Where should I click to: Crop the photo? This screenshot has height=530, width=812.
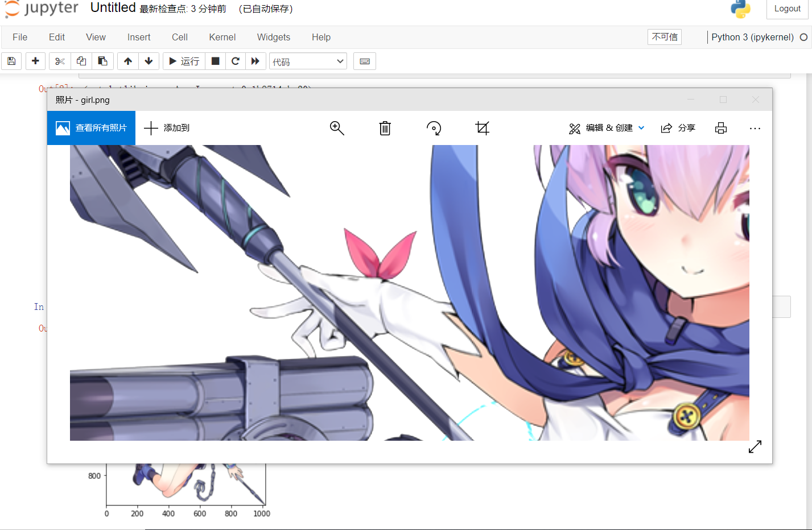[482, 128]
